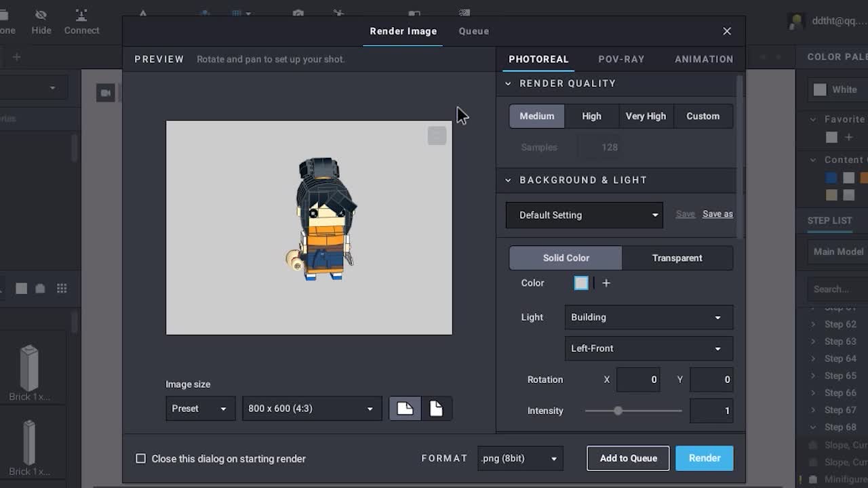The height and width of the screenshot is (488, 868).
Task: Open the user account ddtht@qq avatar
Action: [796, 21]
